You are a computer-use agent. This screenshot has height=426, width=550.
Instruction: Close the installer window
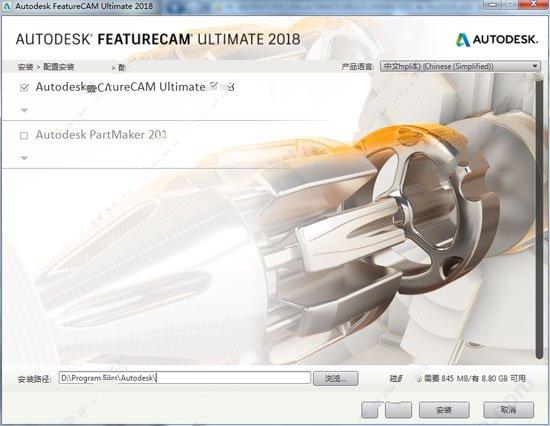534,4
